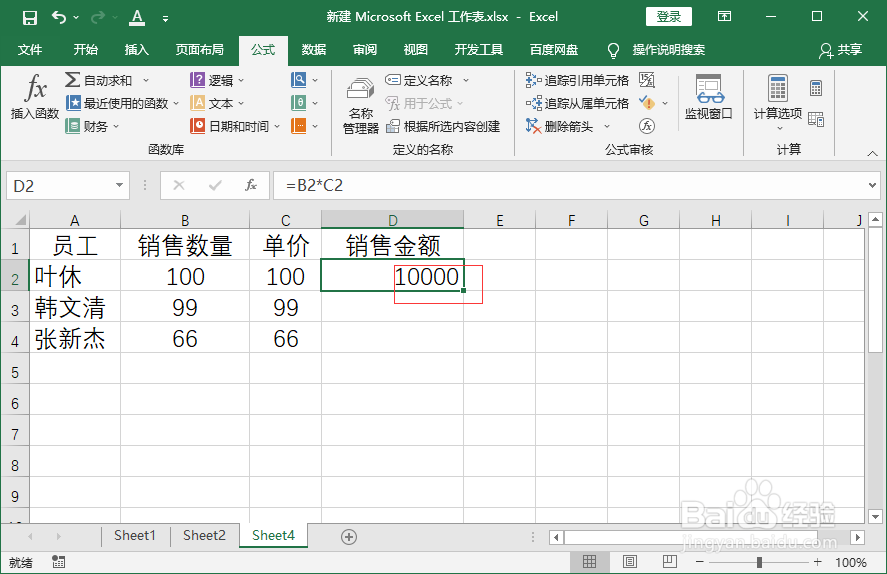Open Ribbon Display Options button

coord(724,16)
